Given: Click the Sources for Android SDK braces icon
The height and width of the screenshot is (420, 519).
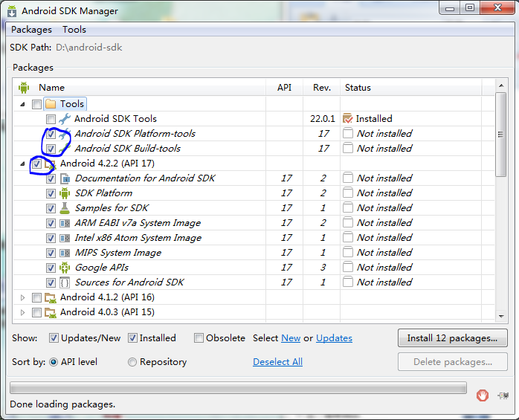Looking at the screenshot, I should 65,282.
